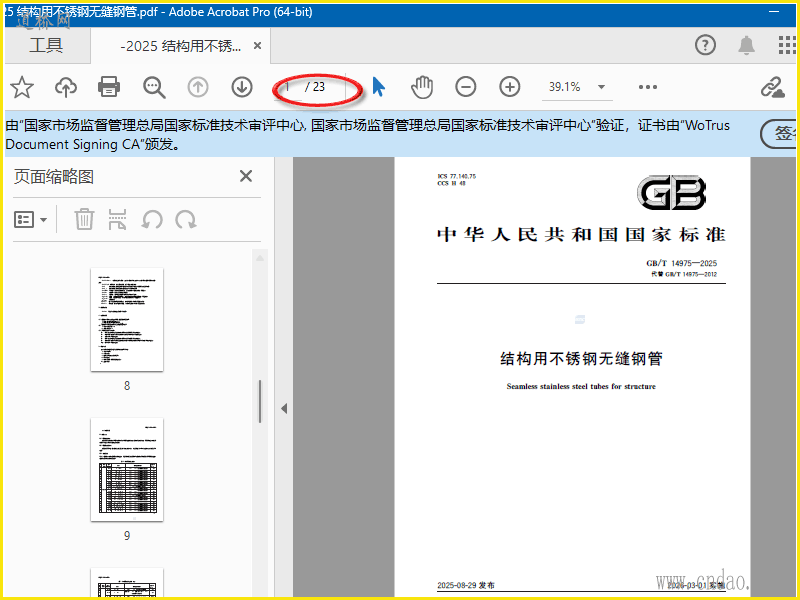Zoom in with plus icon
Image resolution: width=800 pixels, height=600 pixels.
tap(510, 87)
